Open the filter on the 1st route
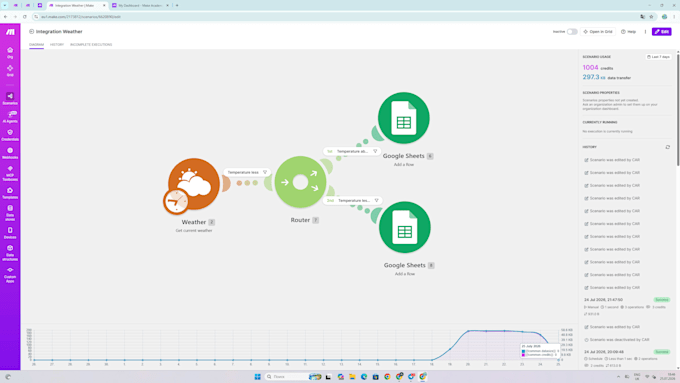 pos(352,151)
